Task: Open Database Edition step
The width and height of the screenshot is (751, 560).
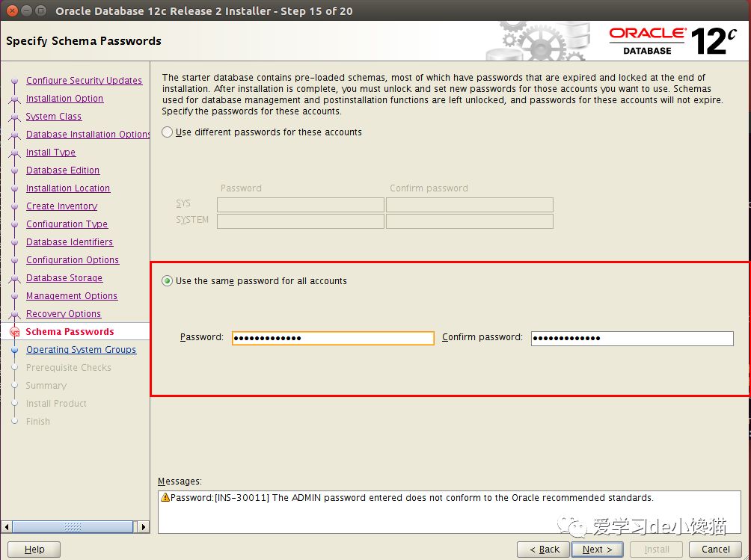Action: pos(63,170)
